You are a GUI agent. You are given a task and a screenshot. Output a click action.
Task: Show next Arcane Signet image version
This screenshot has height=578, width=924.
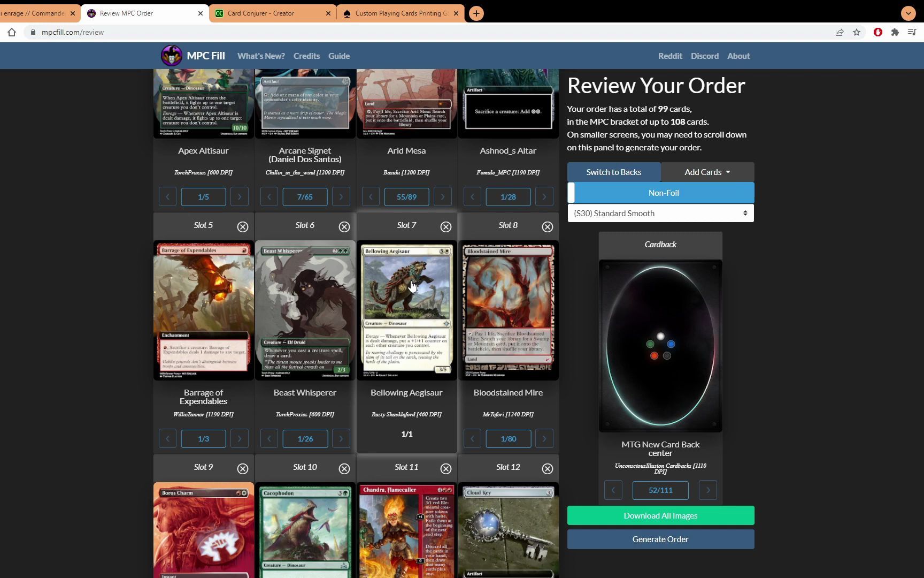pos(341,197)
